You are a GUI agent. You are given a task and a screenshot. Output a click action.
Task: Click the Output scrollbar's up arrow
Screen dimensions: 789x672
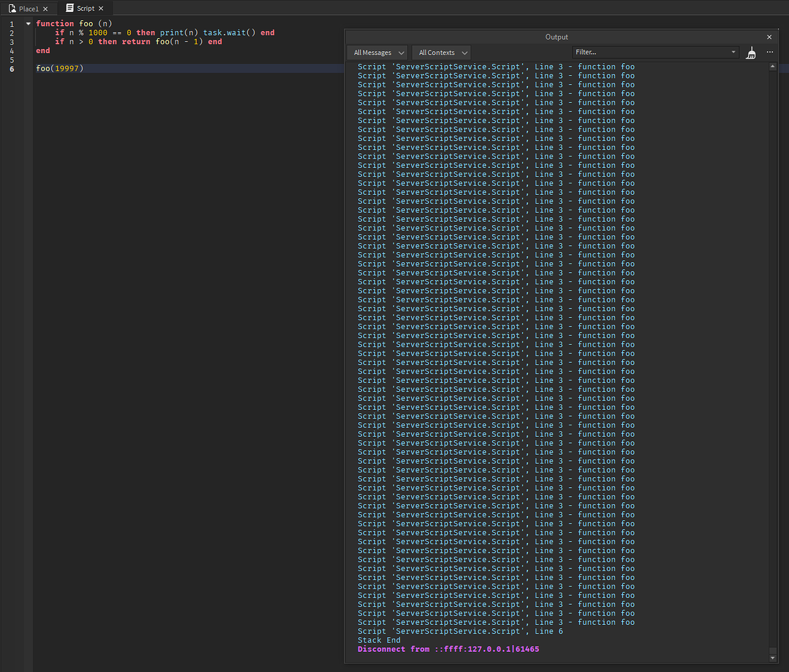(x=772, y=66)
